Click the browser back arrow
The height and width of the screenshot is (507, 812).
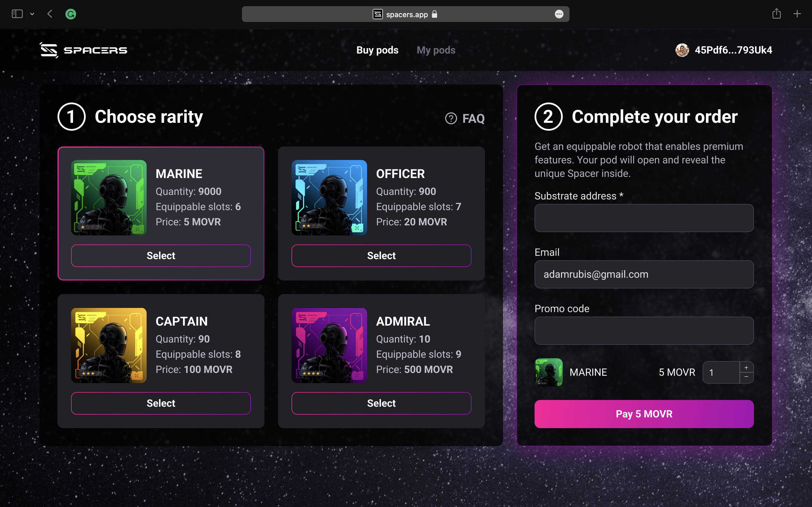point(50,14)
